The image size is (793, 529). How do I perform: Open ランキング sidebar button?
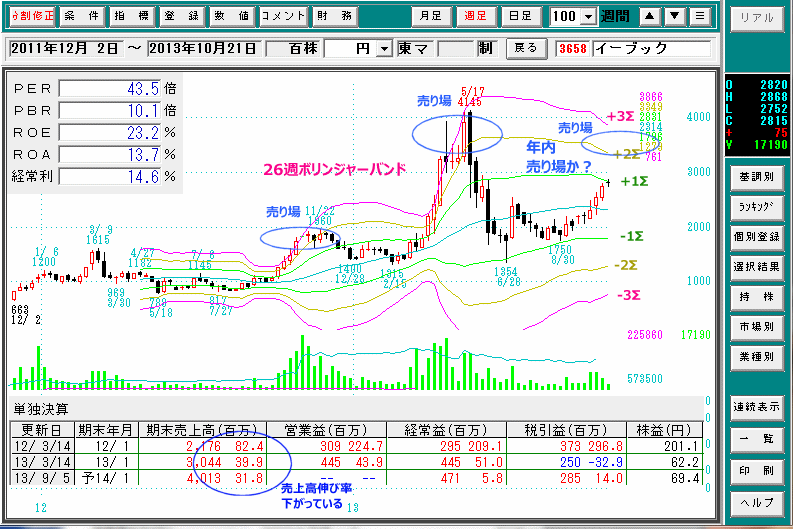[x=757, y=207]
